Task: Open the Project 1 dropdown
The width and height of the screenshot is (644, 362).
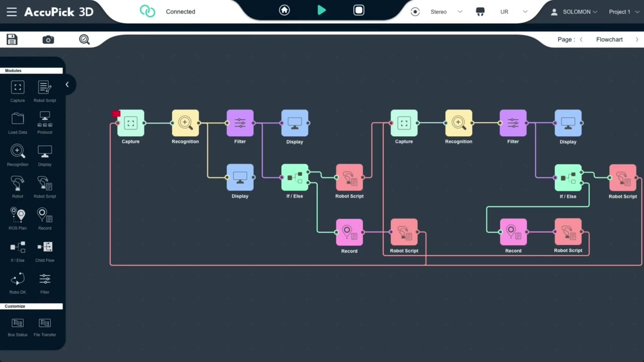Action: click(x=623, y=12)
